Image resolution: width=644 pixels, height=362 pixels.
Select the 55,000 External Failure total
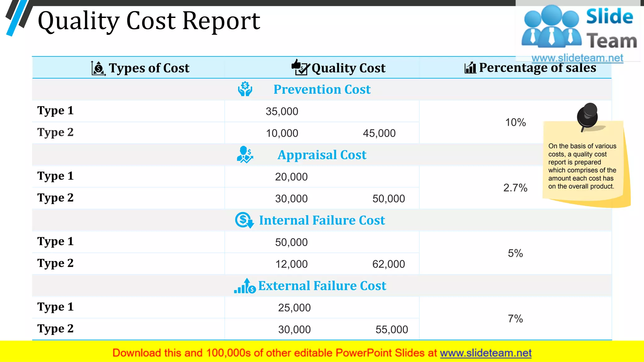click(392, 330)
